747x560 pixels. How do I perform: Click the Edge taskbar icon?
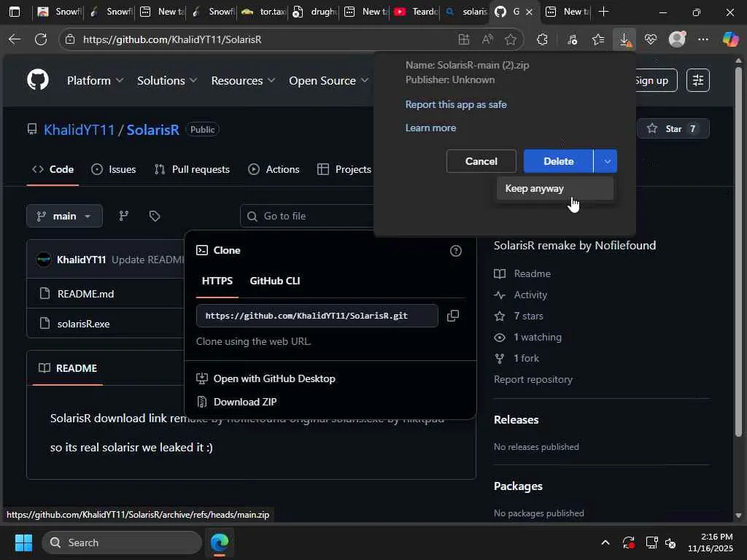[x=220, y=542]
